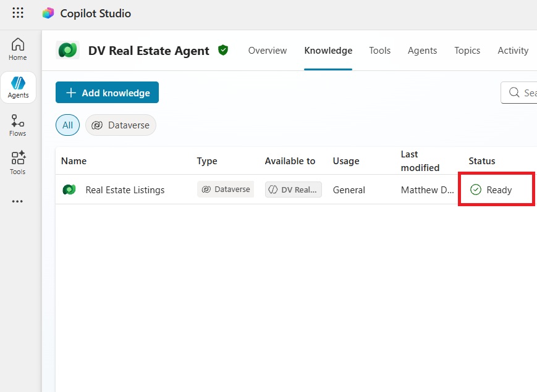Select the Knowledge tab
This screenshot has width=537, height=392.
coord(328,51)
